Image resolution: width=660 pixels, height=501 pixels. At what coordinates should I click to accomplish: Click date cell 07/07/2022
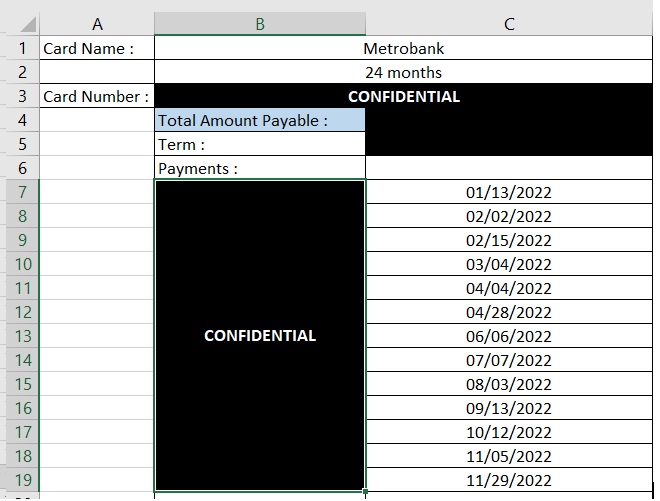[509, 360]
